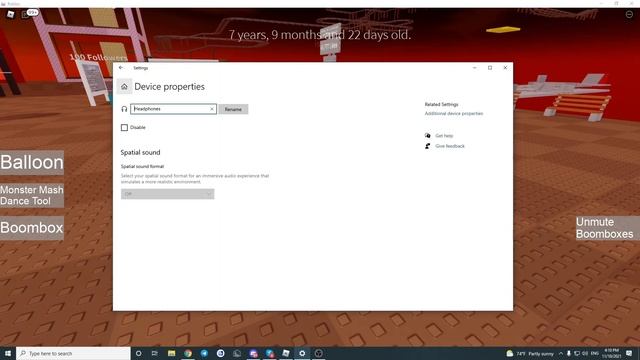Click the Get help chat icon
The width and height of the screenshot is (640, 360).
point(427,136)
